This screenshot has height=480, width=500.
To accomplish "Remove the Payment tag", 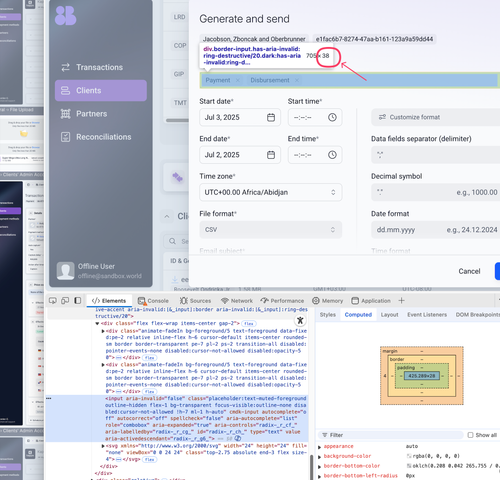I will pos(238,80).
